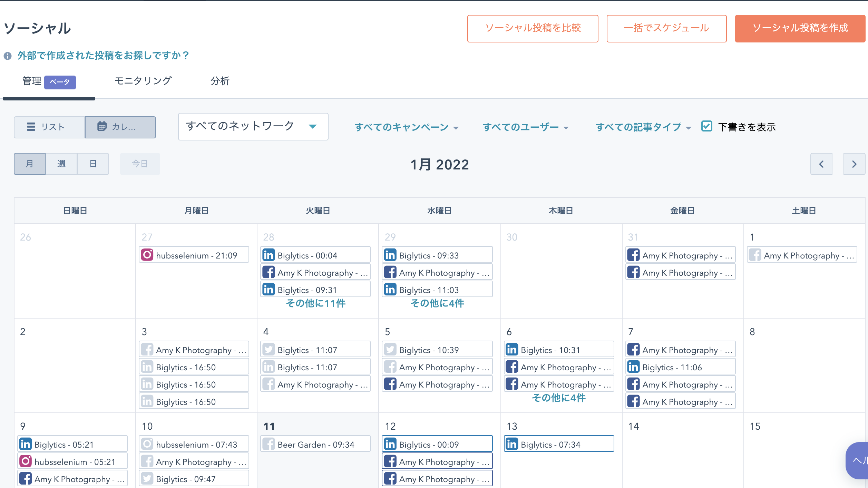Select the Twitter post Biglytics - 11:07

[x=315, y=349]
